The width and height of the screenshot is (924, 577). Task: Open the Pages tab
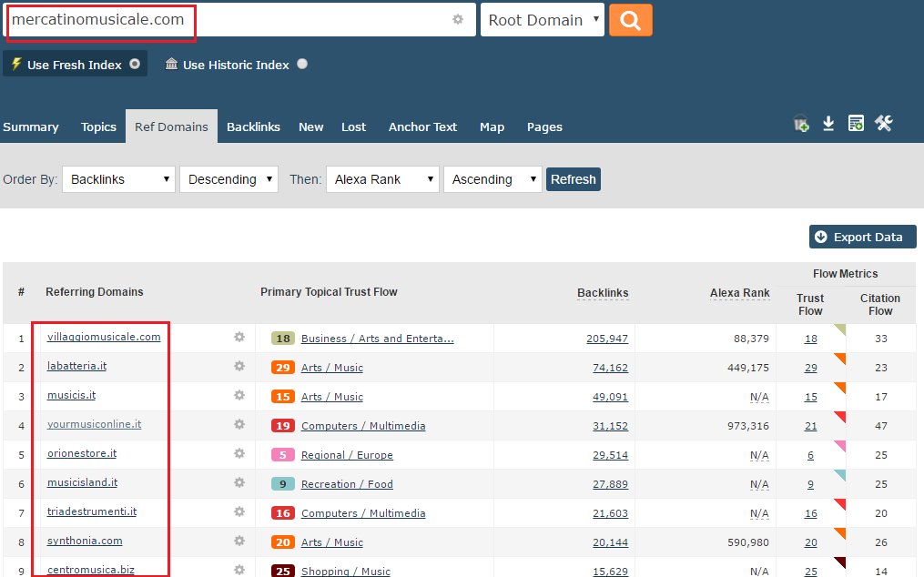[x=544, y=127]
